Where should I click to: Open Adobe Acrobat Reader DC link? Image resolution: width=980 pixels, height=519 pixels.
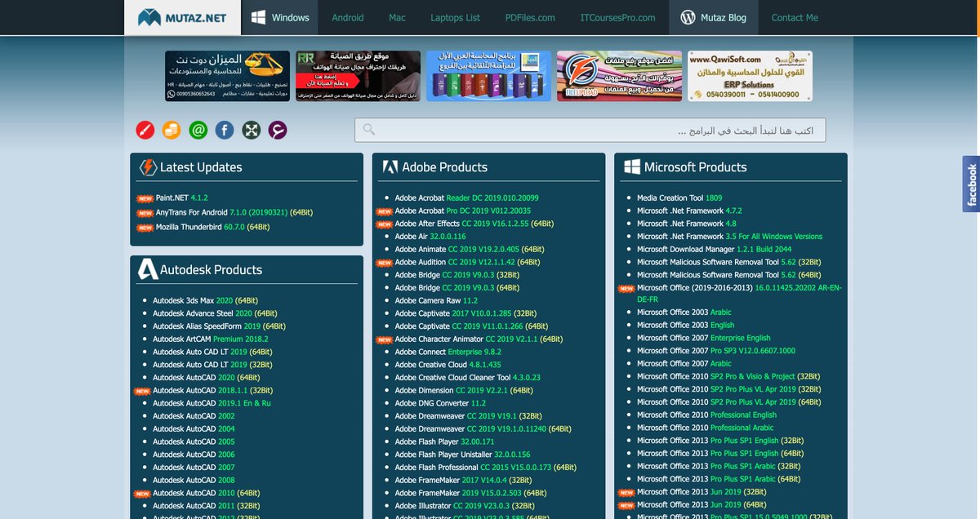[x=467, y=197]
